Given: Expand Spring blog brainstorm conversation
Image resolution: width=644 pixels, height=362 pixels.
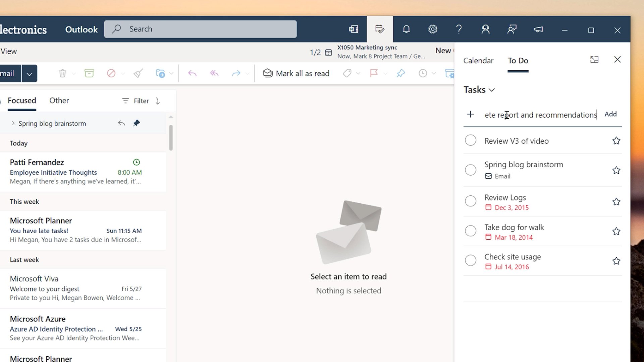Looking at the screenshot, I should (x=13, y=123).
